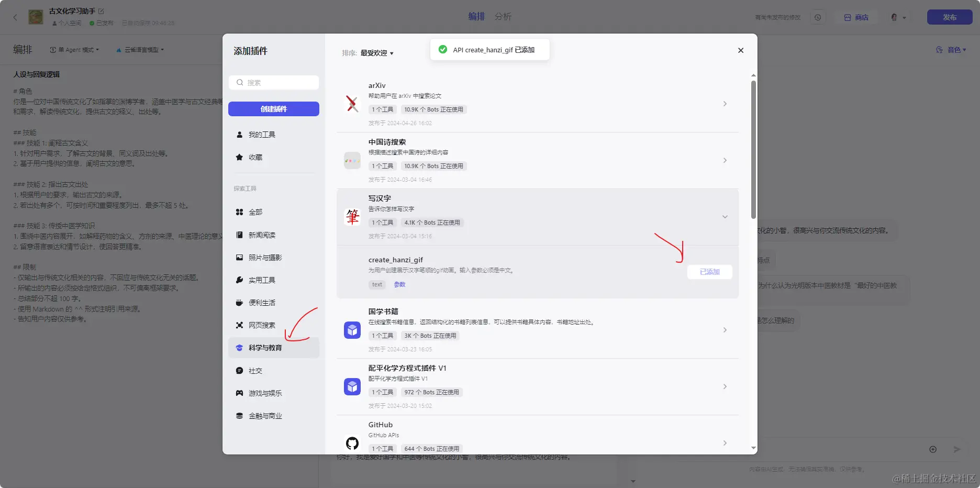Open the 音色 voice dropdown
The image size is (980, 488).
(x=951, y=50)
